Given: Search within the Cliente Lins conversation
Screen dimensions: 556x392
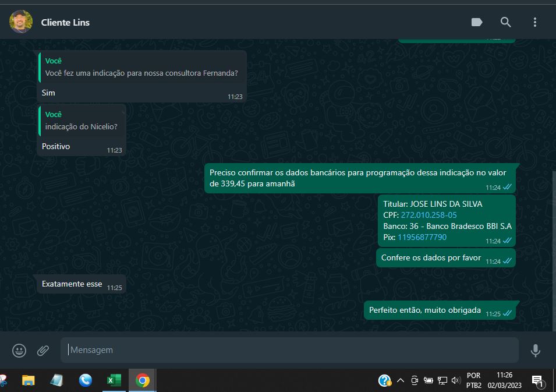Looking at the screenshot, I should 505,22.
